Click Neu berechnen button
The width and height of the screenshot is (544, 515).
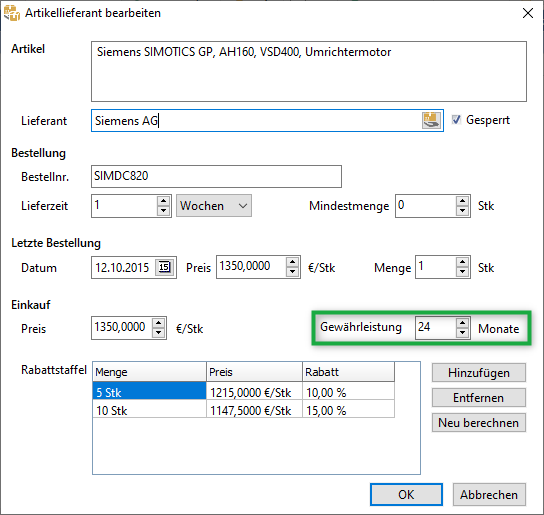click(479, 423)
